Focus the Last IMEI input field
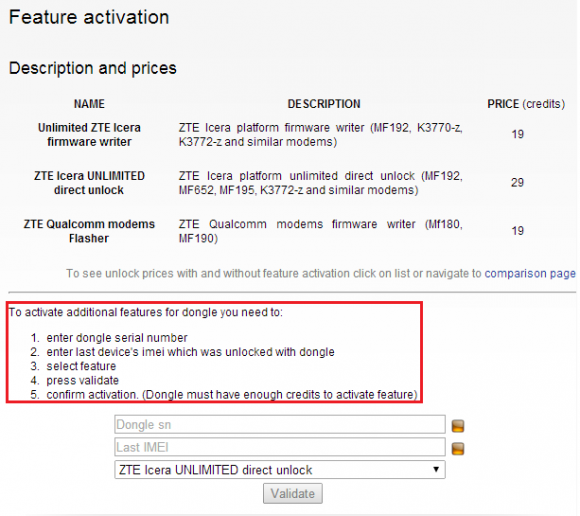The image size is (580, 516). tap(280, 447)
